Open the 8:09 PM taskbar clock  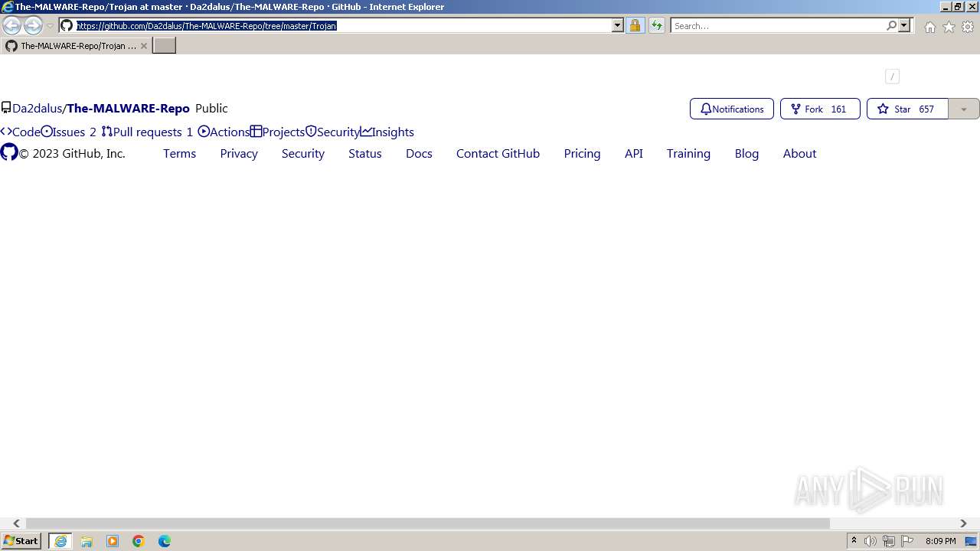(x=940, y=541)
